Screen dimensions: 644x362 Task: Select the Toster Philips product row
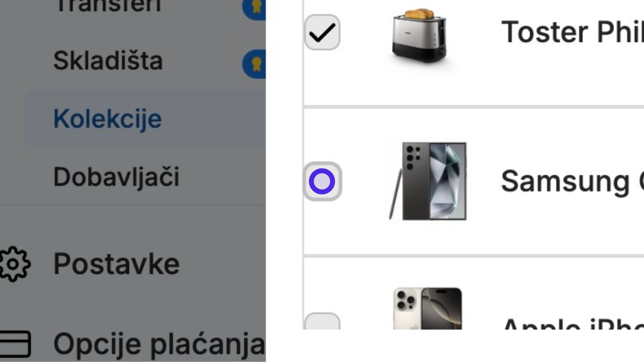tap(474, 53)
